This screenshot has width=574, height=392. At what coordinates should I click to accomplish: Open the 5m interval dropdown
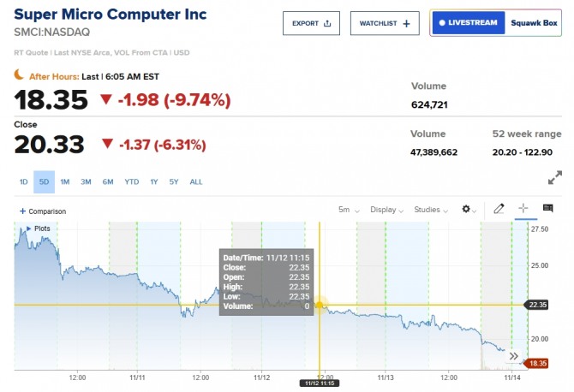pos(349,210)
